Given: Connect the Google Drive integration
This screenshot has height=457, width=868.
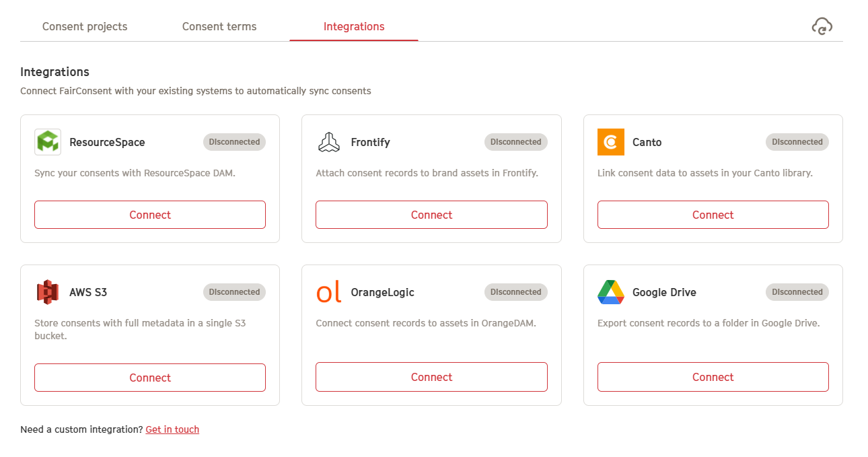Looking at the screenshot, I should (x=713, y=377).
